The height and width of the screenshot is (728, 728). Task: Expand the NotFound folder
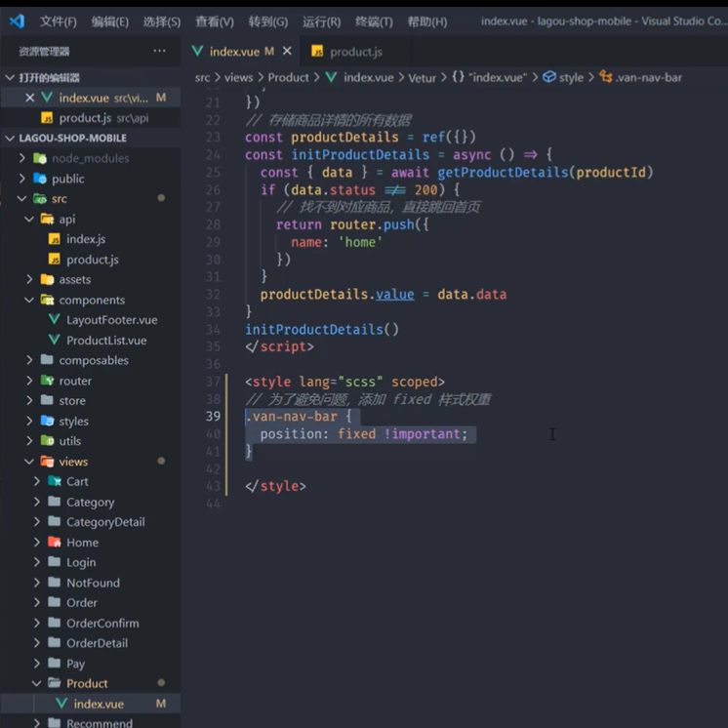tap(91, 583)
